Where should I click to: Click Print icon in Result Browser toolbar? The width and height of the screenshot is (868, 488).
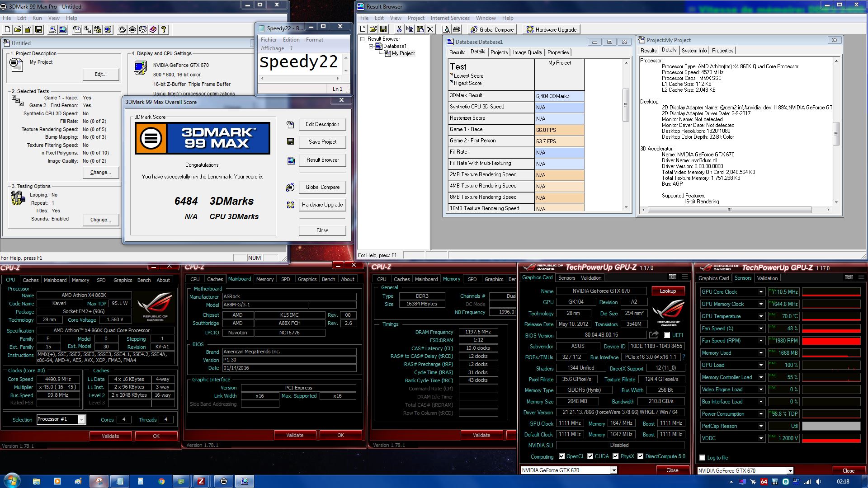click(x=457, y=29)
